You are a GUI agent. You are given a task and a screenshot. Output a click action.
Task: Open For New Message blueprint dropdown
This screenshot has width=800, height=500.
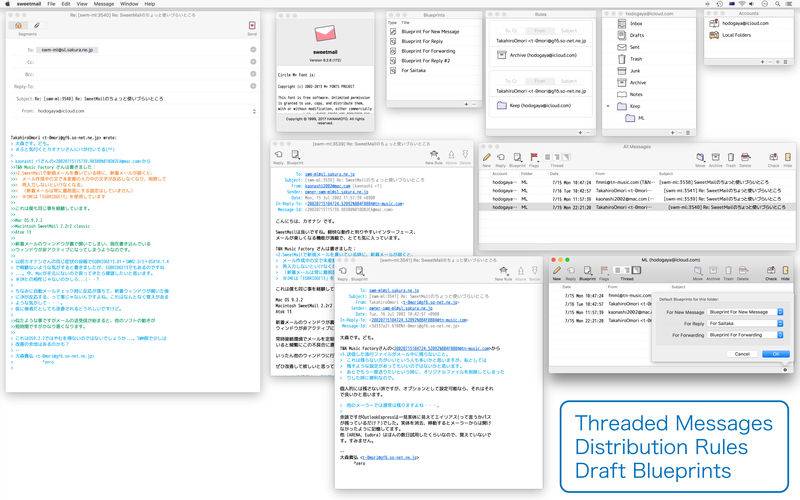pyautogui.click(x=745, y=312)
